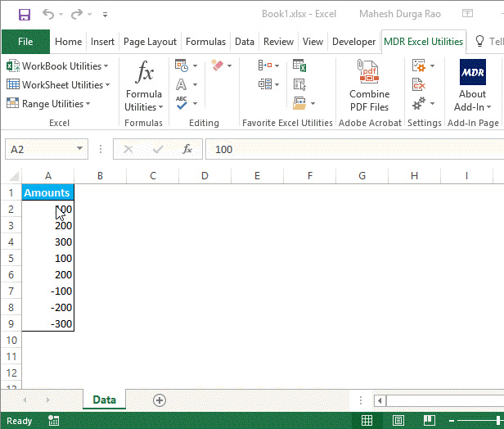Image resolution: width=504 pixels, height=429 pixels.
Task: Click the formula bar showing 100
Action: click(x=354, y=149)
